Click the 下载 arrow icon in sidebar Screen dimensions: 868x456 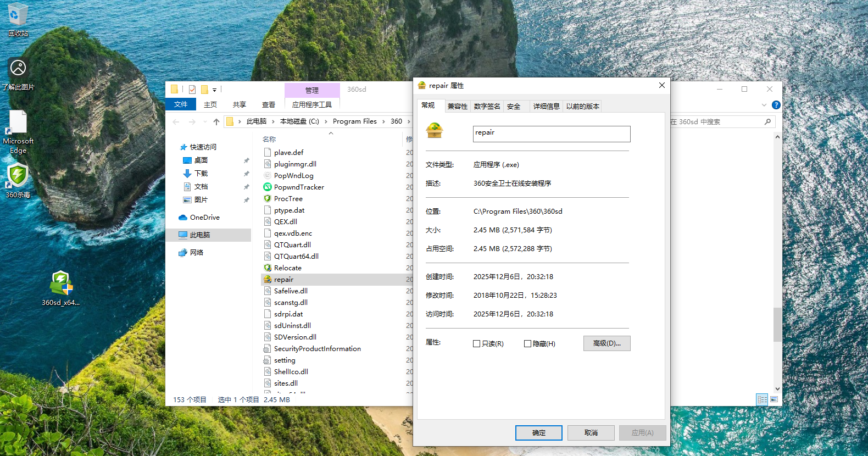coord(187,174)
